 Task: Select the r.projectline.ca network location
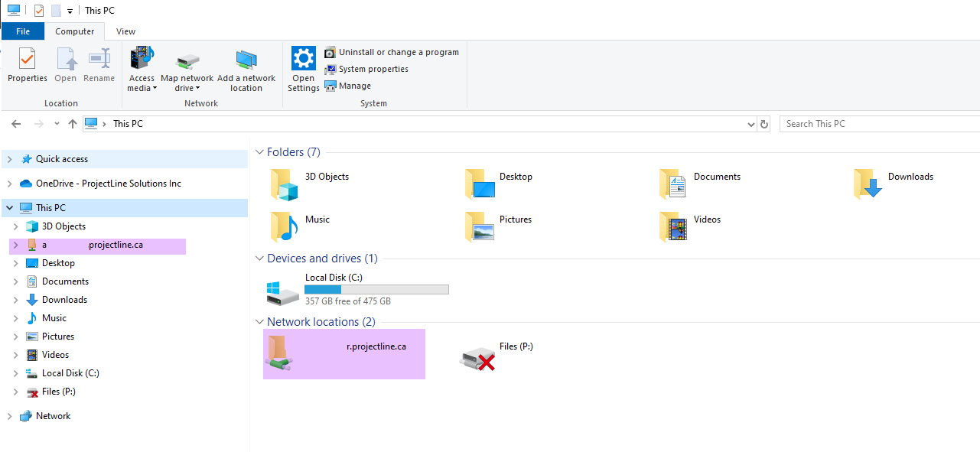point(344,354)
